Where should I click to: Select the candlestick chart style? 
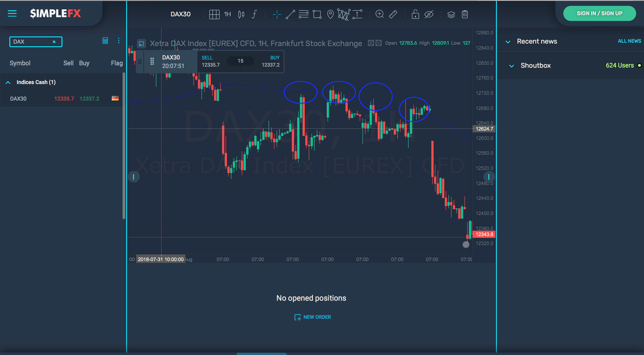click(241, 14)
